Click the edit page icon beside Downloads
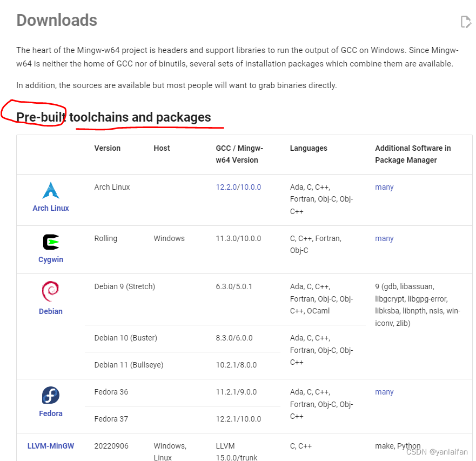Image resolution: width=476 pixels, height=461 pixels. click(466, 22)
